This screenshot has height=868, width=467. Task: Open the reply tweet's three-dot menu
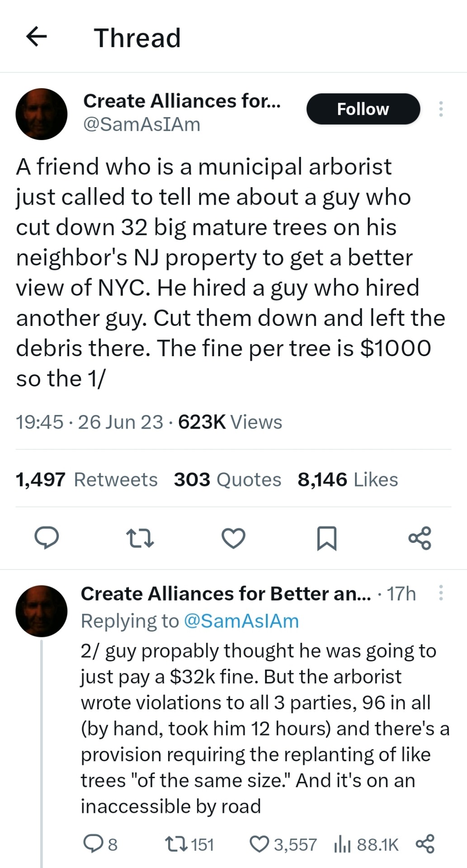441,593
